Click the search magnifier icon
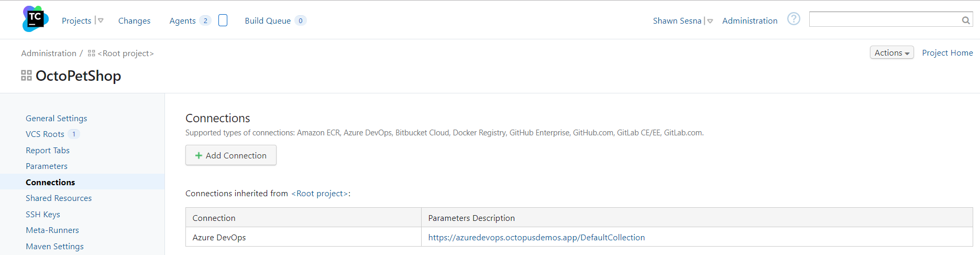 (965, 20)
